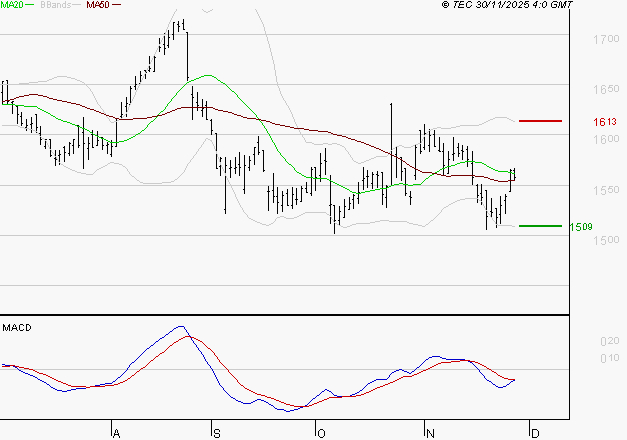The image size is (627, 440).
Task: Click the 020 MACD axis label
Action: click(x=610, y=341)
